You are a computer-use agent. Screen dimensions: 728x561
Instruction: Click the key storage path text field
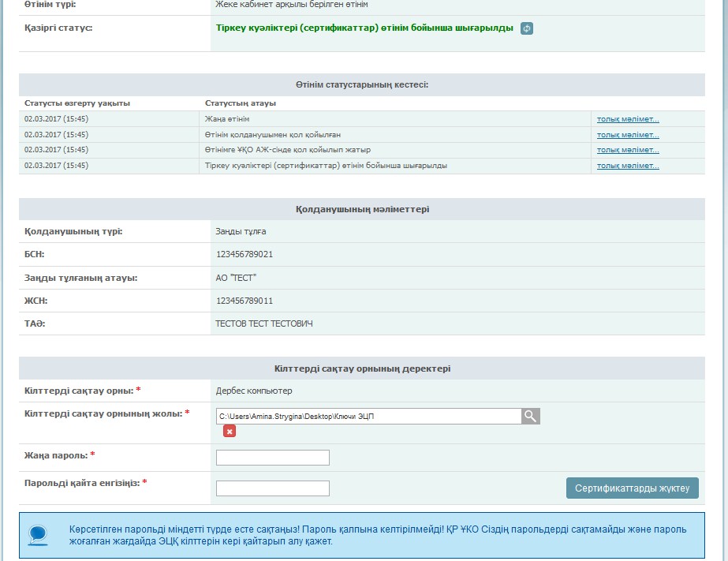368,416
